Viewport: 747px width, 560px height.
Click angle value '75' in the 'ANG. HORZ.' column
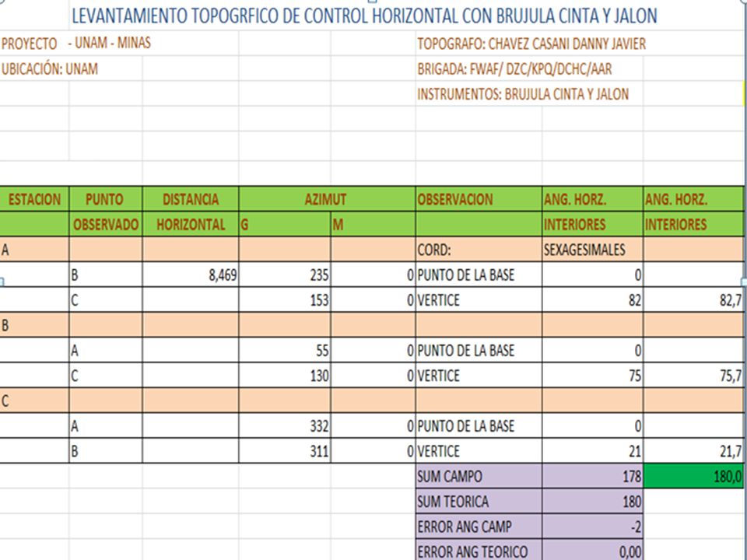pyautogui.click(x=593, y=376)
